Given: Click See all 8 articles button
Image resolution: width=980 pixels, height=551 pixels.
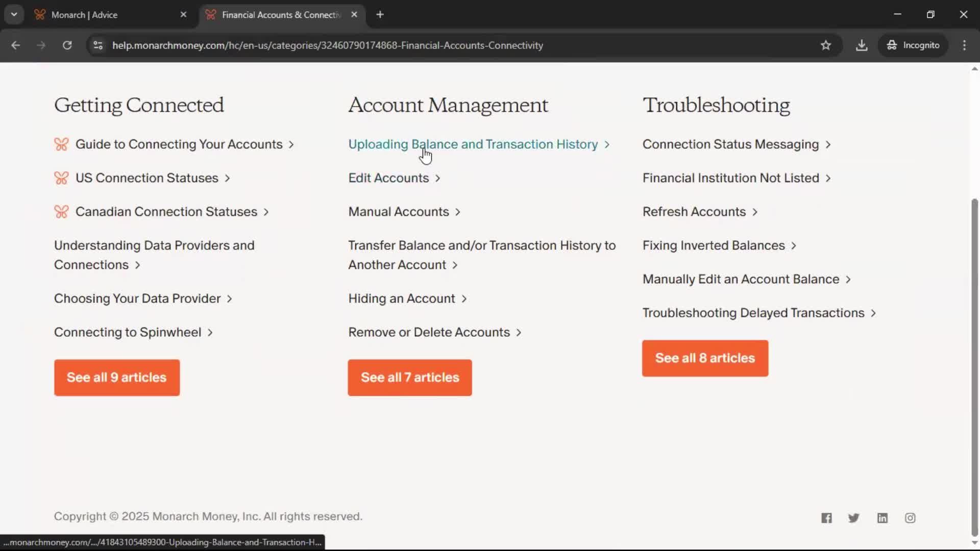Looking at the screenshot, I should tap(705, 358).
